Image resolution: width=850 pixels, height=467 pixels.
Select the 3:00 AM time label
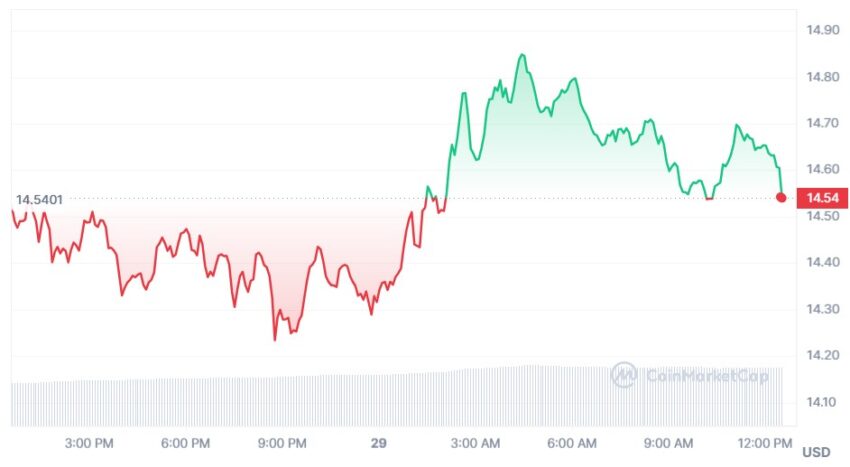(x=475, y=443)
